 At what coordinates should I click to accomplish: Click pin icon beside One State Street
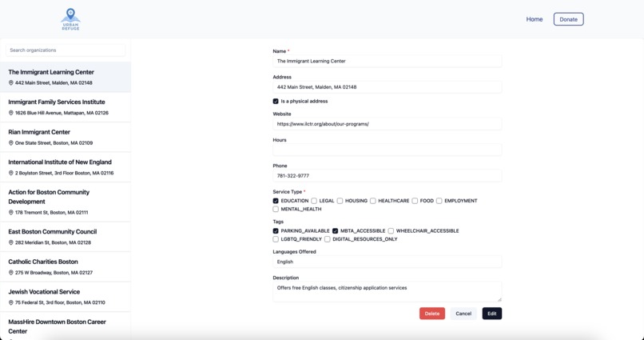tap(11, 143)
